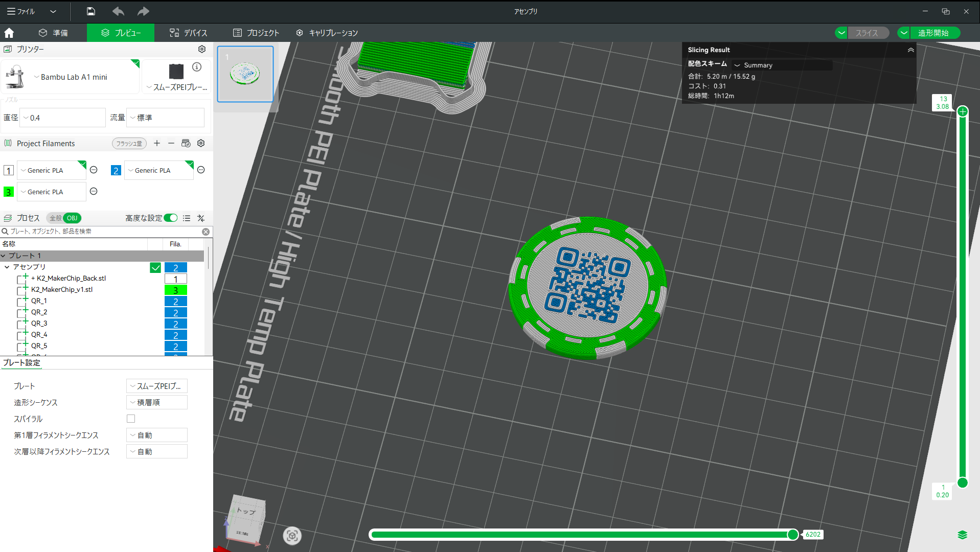Open the ファイル menu
This screenshot has width=980, height=552.
(x=21, y=11)
